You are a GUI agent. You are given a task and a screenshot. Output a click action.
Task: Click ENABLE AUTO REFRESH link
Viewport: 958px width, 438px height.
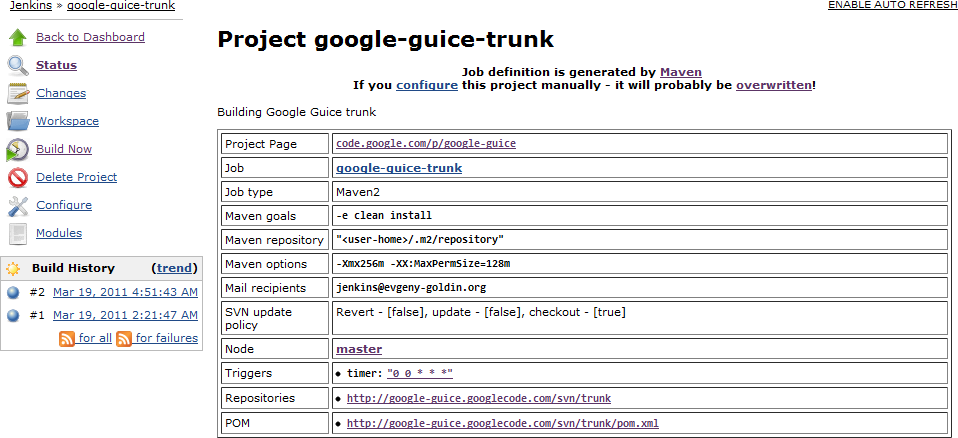click(893, 5)
